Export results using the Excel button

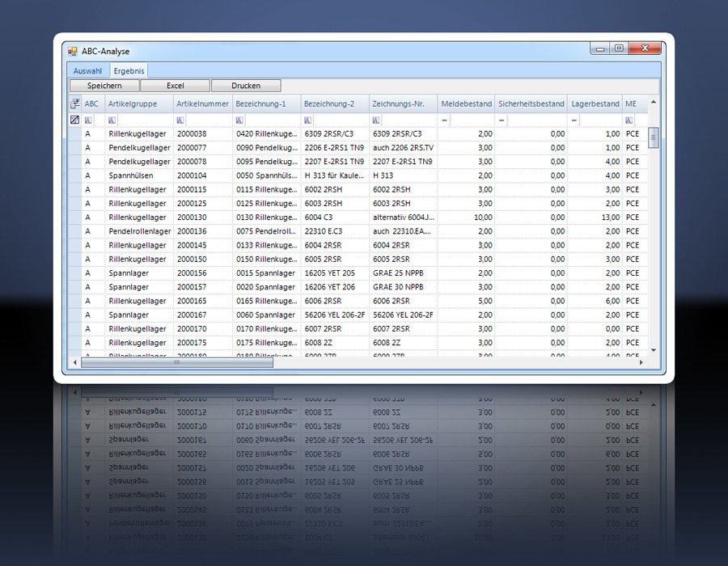(x=175, y=85)
